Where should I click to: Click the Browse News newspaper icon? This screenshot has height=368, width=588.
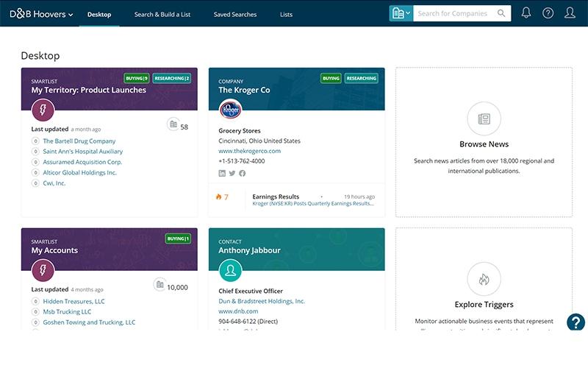click(484, 118)
